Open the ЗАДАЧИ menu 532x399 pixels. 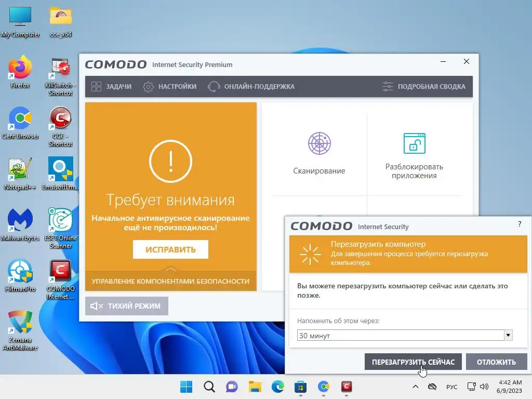[111, 87]
